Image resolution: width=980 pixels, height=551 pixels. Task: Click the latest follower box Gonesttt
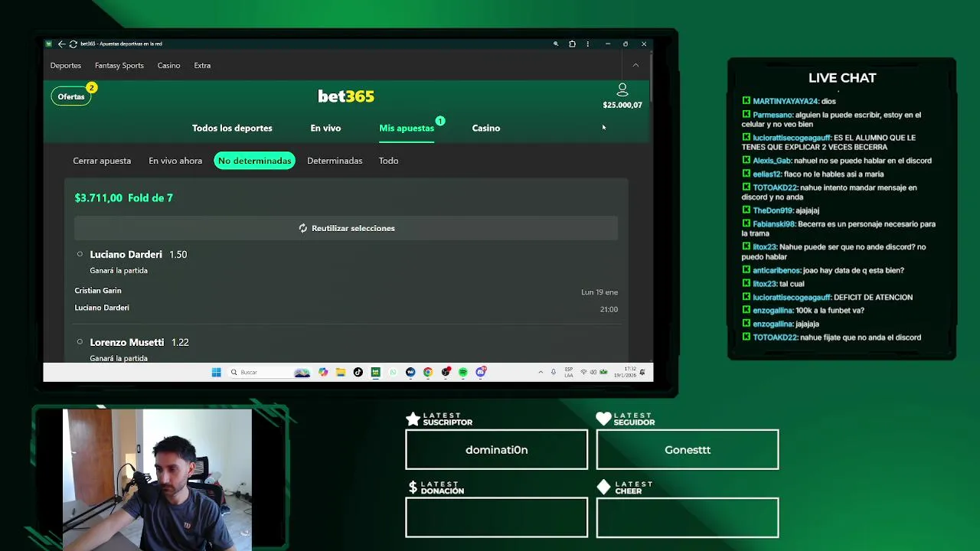click(688, 449)
